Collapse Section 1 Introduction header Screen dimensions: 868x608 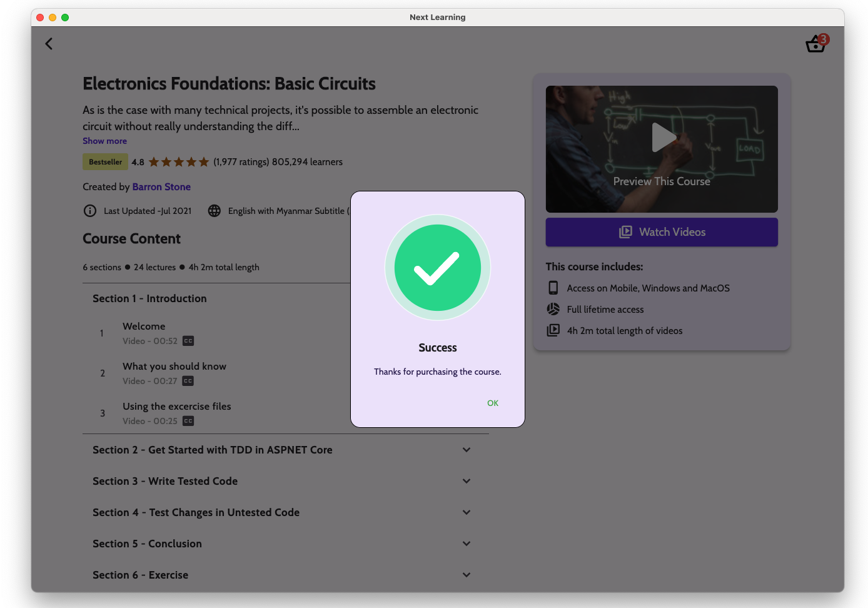coord(149,298)
